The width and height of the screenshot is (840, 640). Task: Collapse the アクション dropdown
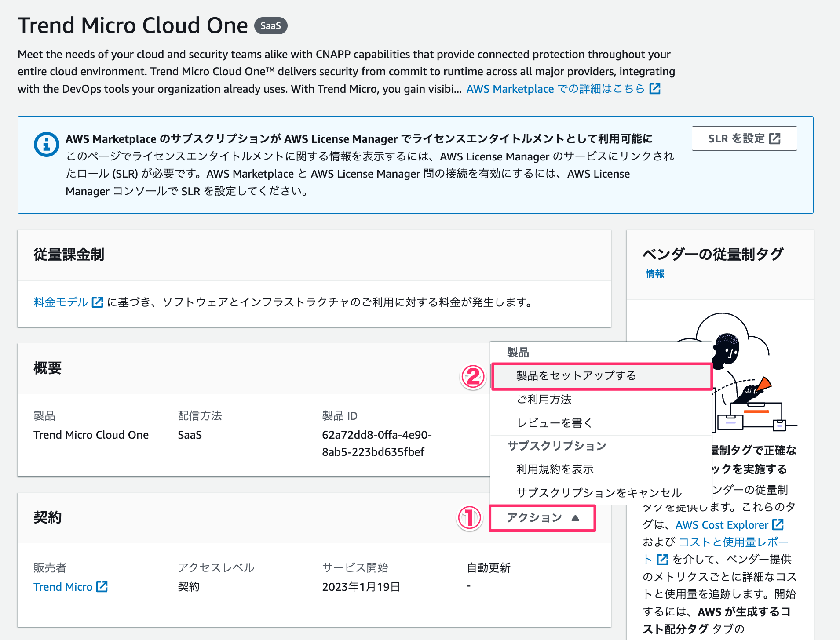(x=542, y=518)
